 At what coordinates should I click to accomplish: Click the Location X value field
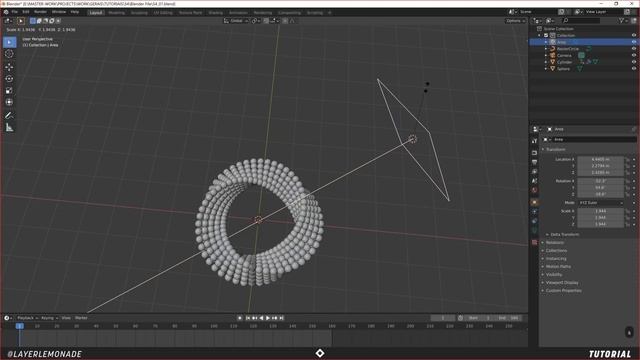[x=600, y=160]
